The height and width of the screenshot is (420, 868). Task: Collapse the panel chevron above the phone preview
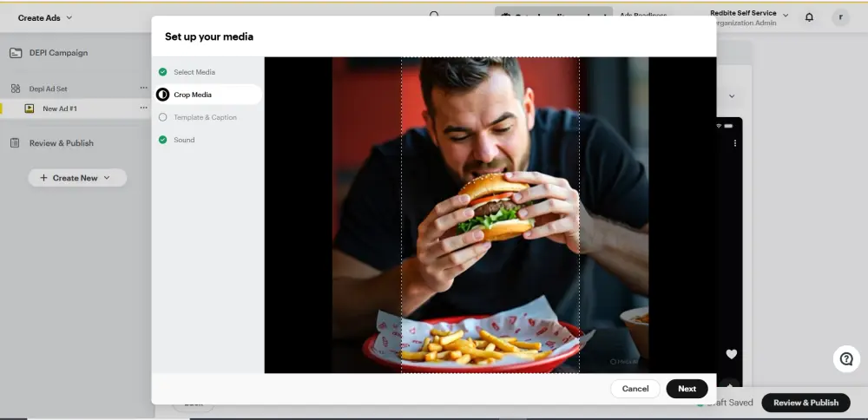[731, 96]
